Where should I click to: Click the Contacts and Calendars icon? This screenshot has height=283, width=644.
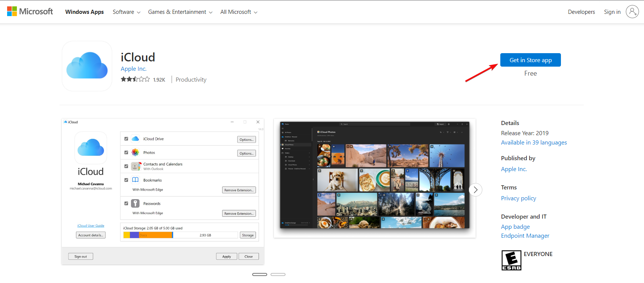tap(135, 166)
